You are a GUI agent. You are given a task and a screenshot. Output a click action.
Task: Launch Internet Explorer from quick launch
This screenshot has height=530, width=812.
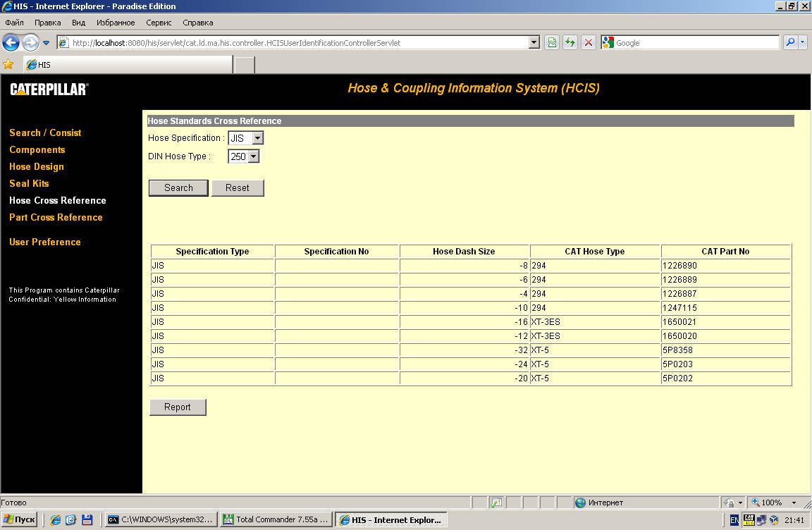tap(56, 519)
